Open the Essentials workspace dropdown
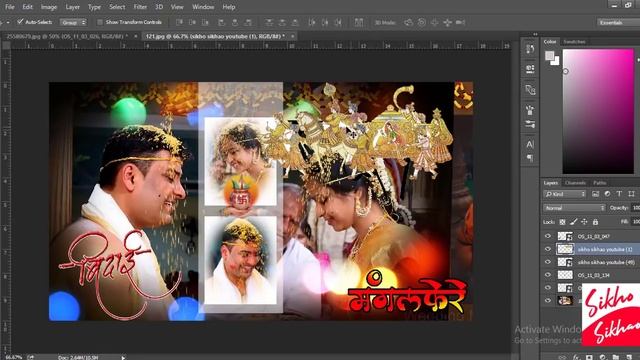 click(618, 22)
